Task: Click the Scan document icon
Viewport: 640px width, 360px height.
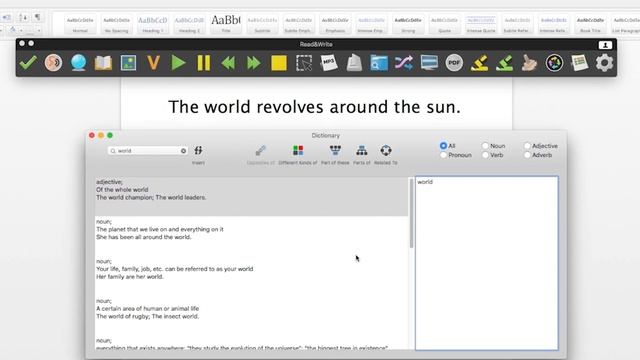Action: point(354,63)
